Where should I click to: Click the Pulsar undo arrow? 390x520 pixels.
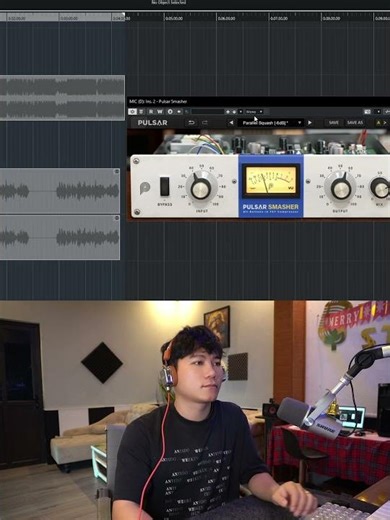click(191, 123)
